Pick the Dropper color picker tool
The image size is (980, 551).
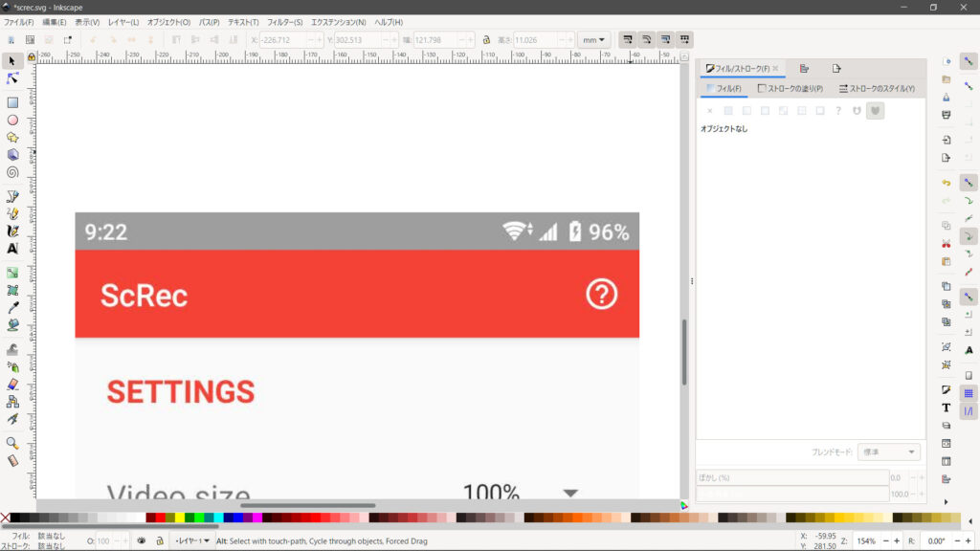pos(11,308)
